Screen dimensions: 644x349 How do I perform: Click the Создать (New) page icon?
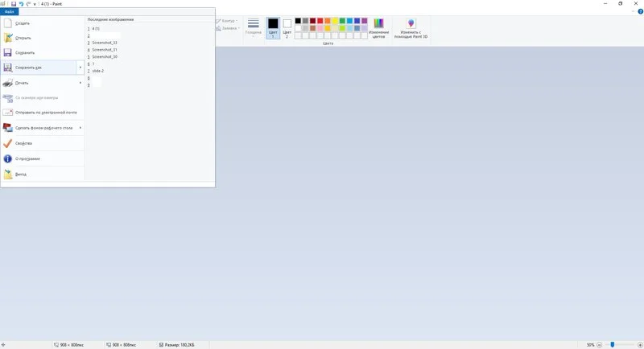point(7,23)
